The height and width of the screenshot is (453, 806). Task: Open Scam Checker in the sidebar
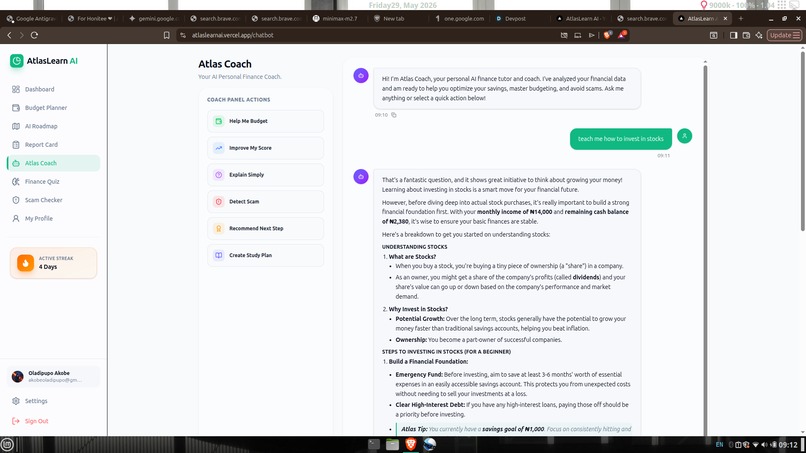click(53, 200)
